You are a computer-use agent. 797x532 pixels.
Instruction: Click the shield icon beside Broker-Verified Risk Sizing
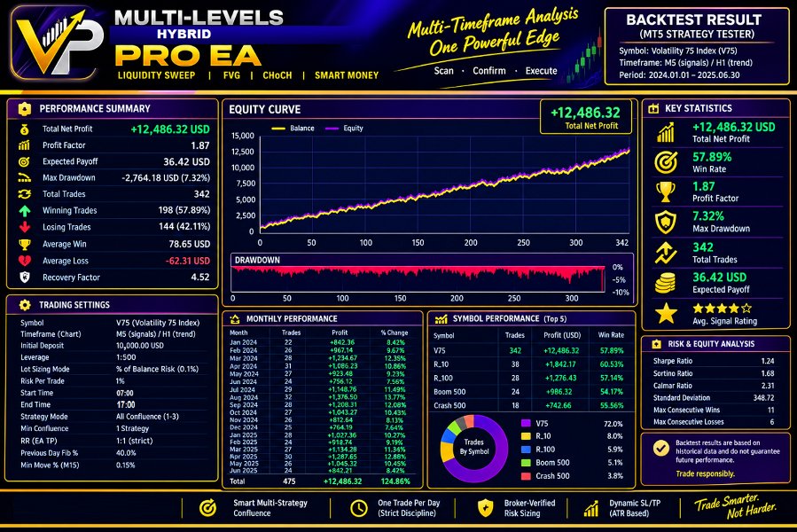[x=486, y=507]
